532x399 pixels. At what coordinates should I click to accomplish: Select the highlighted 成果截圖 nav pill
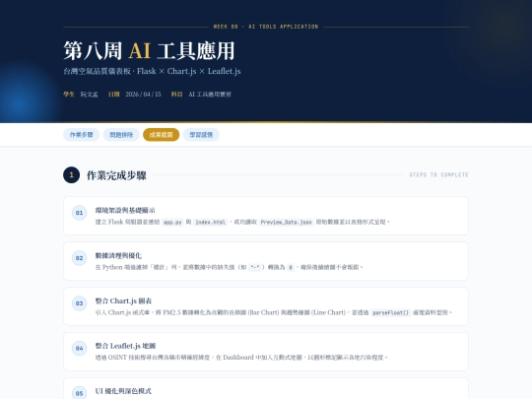(162, 135)
